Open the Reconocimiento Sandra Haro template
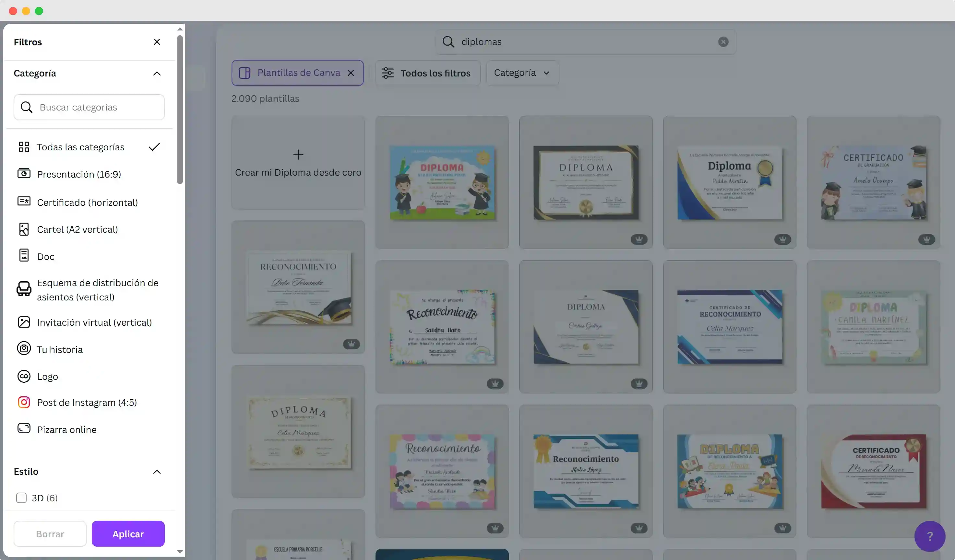The height and width of the screenshot is (560, 955). [442, 327]
